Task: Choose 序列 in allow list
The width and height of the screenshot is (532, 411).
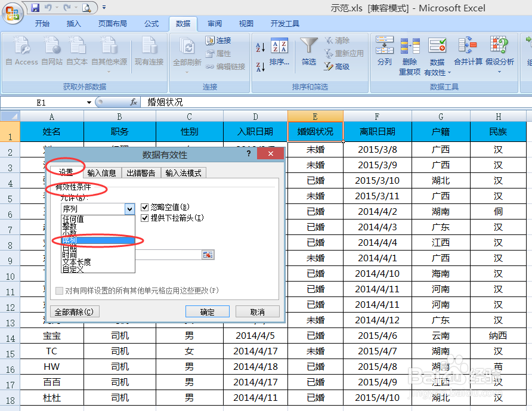Action: click(98, 240)
